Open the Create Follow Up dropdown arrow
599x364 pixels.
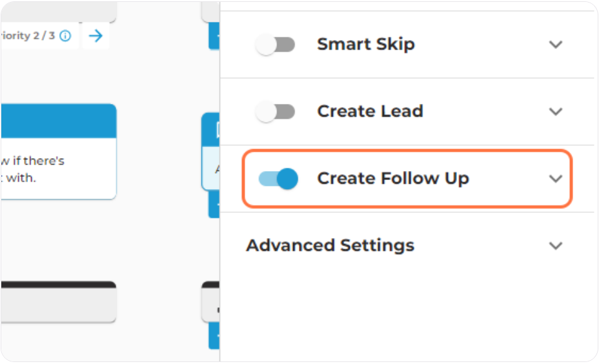[556, 178]
